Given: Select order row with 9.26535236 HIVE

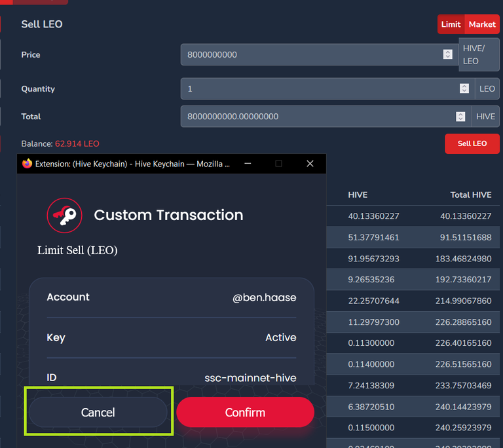Looking at the screenshot, I should click(413, 280).
